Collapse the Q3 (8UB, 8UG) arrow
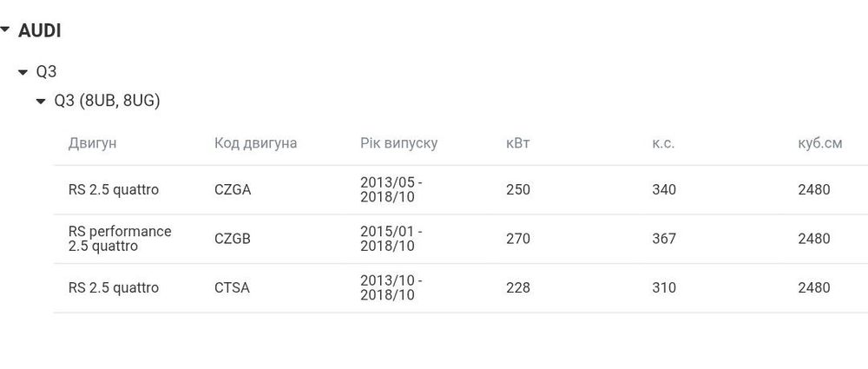 [41, 102]
